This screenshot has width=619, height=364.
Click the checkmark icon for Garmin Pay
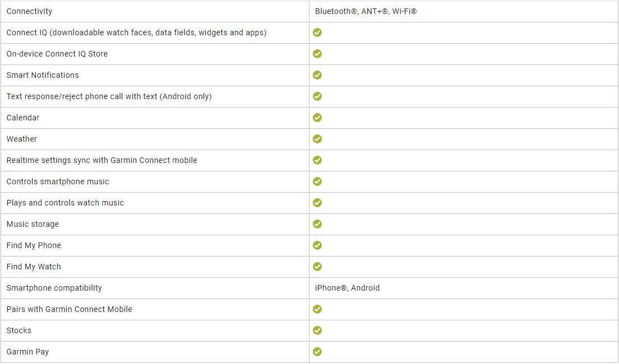pyautogui.click(x=317, y=351)
